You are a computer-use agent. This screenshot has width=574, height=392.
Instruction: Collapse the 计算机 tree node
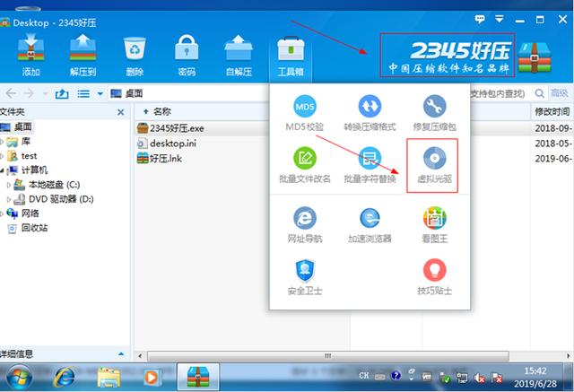[x=4, y=170]
